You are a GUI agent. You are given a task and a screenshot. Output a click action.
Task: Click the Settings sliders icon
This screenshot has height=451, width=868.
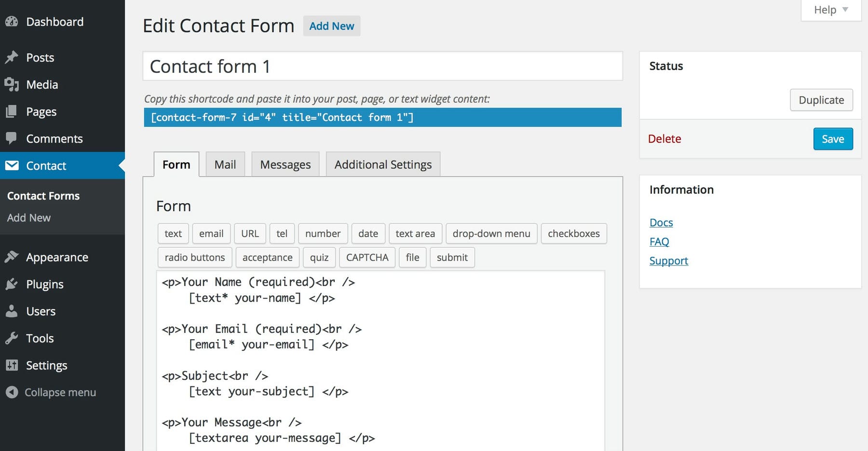click(12, 365)
